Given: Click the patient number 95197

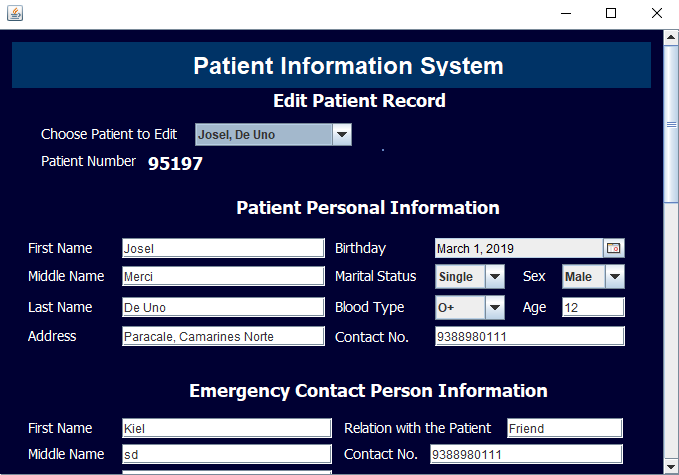Looking at the screenshot, I should point(175,164).
